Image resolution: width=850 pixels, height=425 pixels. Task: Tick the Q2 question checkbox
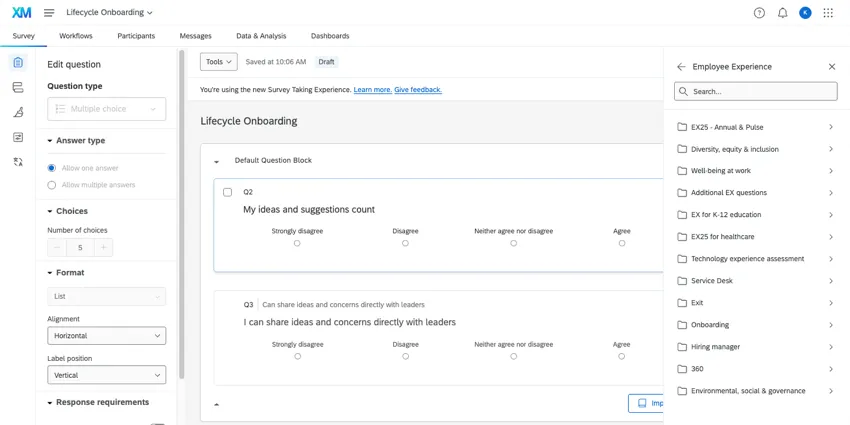coord(228,192)
